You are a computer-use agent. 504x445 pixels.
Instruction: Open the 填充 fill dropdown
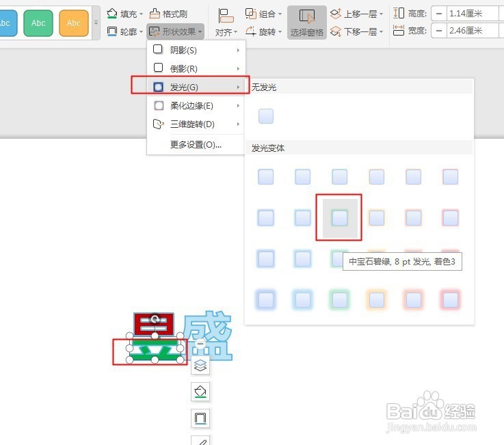click(x=124, y=14)
